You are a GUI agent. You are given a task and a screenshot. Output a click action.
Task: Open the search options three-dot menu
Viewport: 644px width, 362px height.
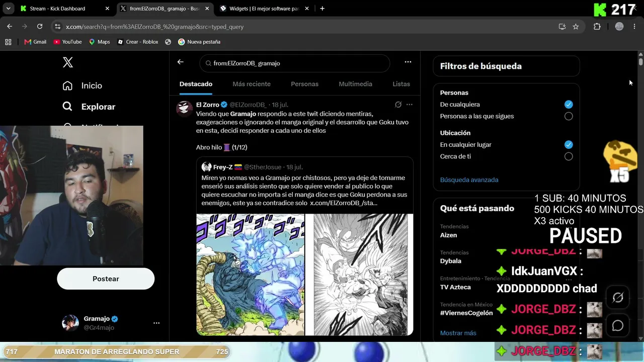(408, 62)
